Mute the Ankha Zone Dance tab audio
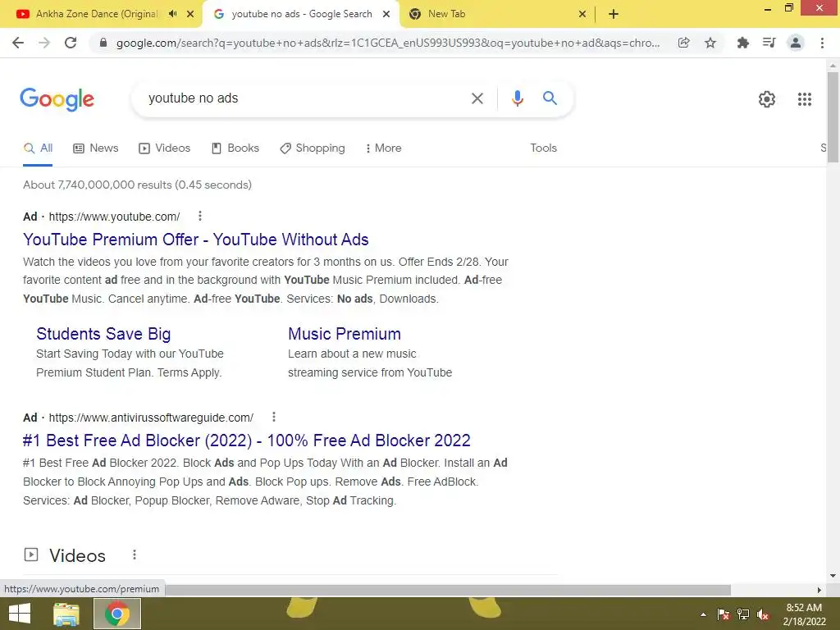 [x=172, y=14]
